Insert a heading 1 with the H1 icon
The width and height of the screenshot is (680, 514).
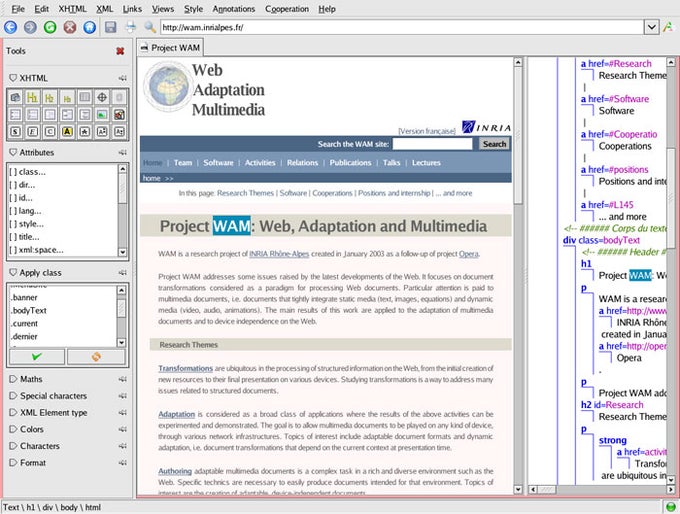pos(33,97)
